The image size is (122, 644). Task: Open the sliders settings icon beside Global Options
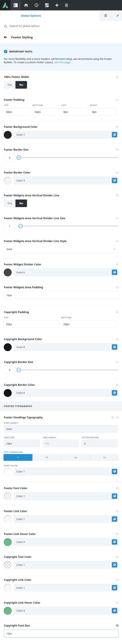106,16
